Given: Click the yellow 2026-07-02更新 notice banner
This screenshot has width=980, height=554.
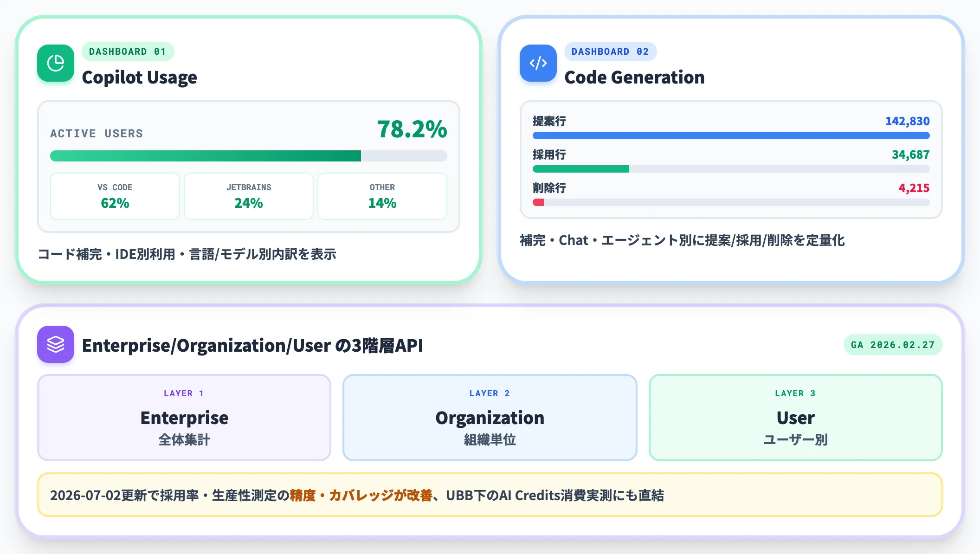Looking at the screenshot, I should point(490,495).
